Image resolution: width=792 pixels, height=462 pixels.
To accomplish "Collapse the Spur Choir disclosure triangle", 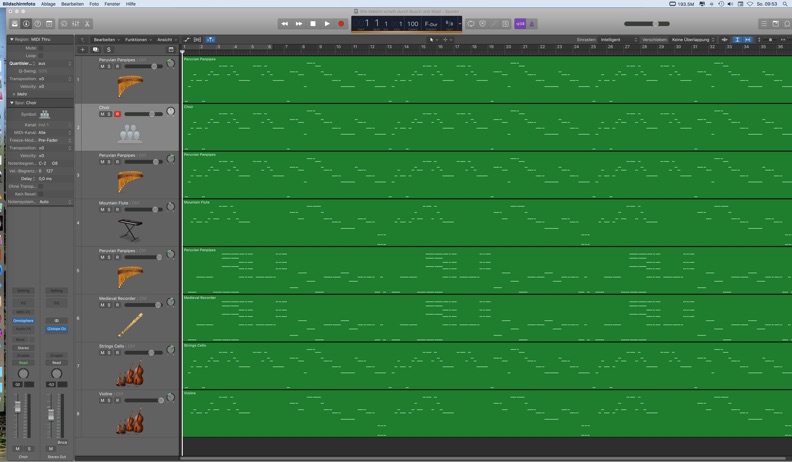I will click(x=12, y=102).
